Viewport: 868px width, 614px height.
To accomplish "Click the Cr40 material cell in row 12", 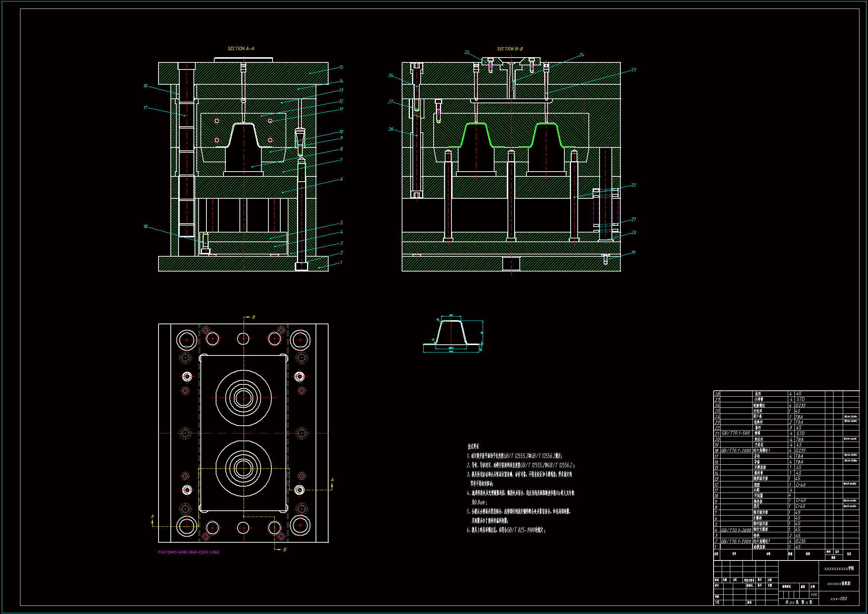I will click(x=800, y=485).
